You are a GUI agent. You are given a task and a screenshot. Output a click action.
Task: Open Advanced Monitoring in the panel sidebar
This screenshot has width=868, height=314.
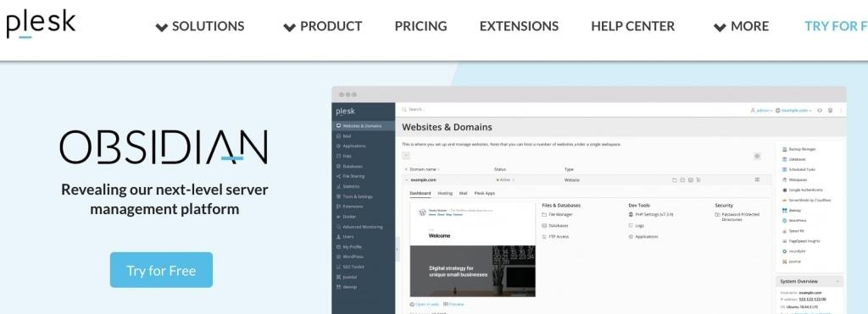363,227
